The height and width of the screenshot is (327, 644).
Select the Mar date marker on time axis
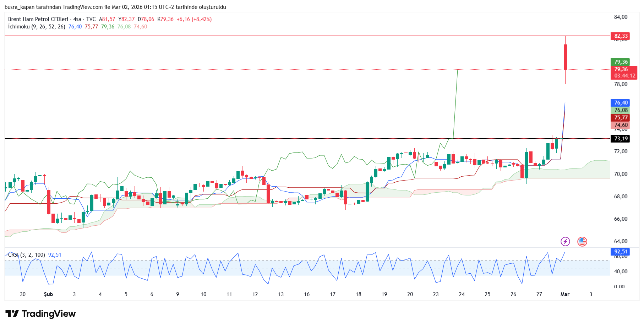[x=564, y=294]
